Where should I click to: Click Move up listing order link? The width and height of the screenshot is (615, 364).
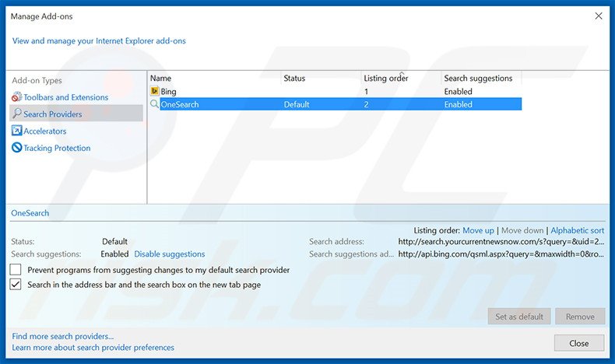click(478, 230)
